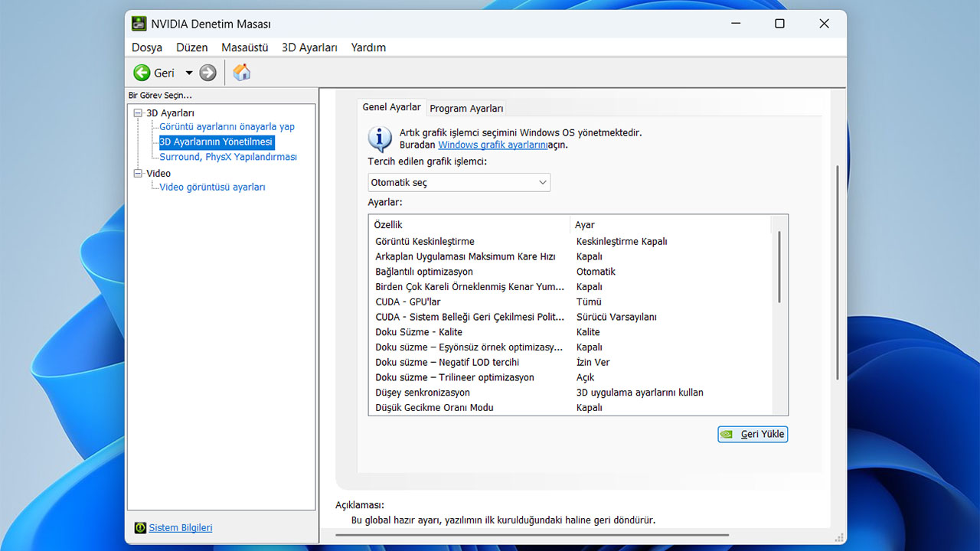
Task: Click the green Geri back arrow icon
Action: [x=142, y=73]
